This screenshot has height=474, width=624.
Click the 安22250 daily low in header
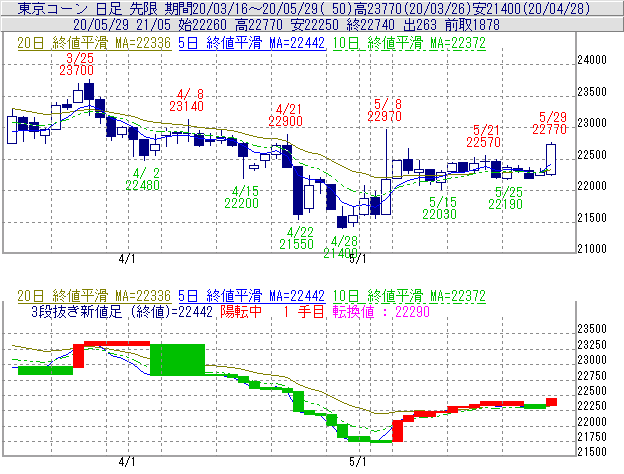click(x=315, y=25)
